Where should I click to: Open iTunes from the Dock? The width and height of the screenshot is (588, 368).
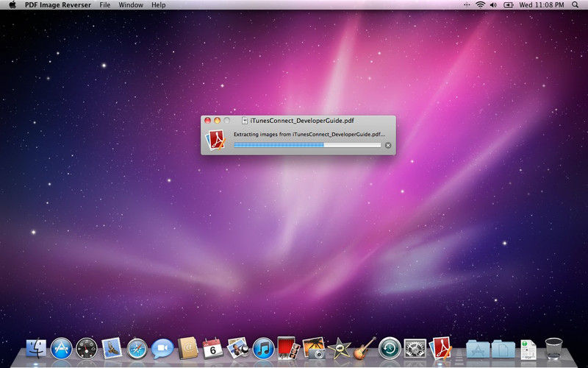click(263, 349)
